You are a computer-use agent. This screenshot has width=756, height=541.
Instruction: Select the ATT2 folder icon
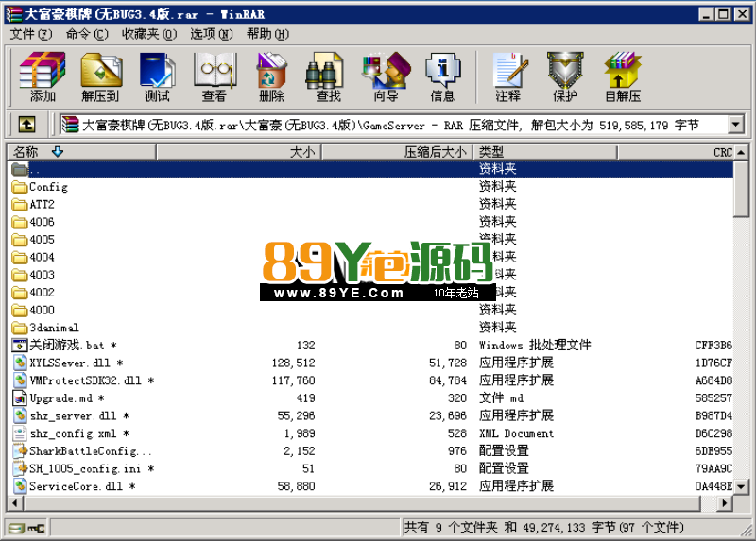[19, 205]
